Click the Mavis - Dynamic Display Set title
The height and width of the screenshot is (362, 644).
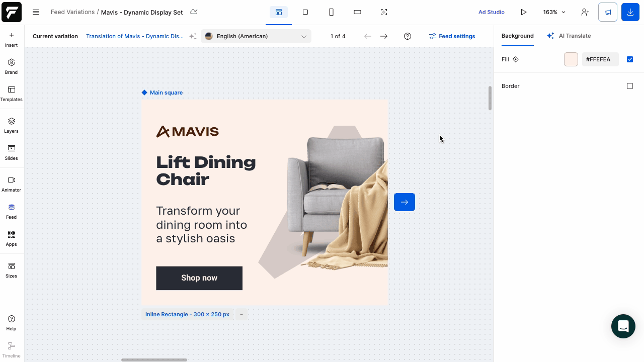tap(142, 12)
